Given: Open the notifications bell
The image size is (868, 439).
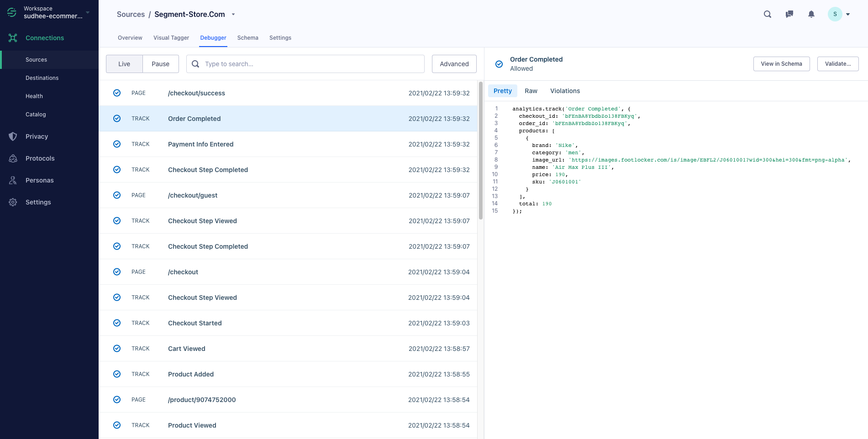Looking at the screenshot, I should click(811, 14).
